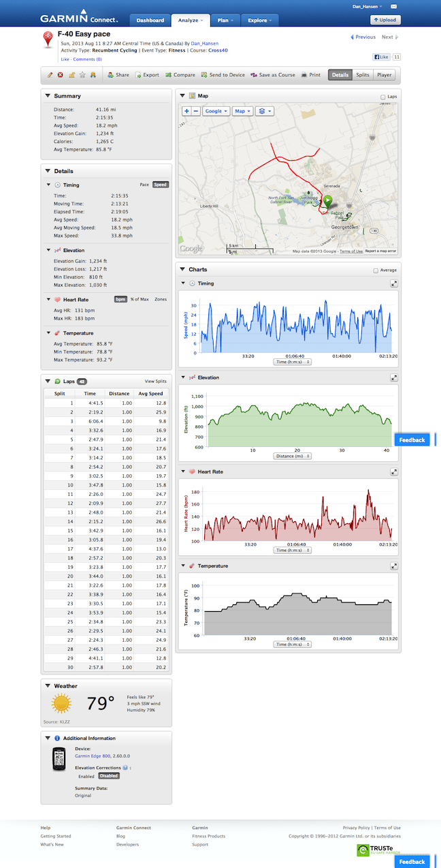This screenshot has width=441, height=868.
Task: Switch Timing display to Pace
Action: click(144, 185)
